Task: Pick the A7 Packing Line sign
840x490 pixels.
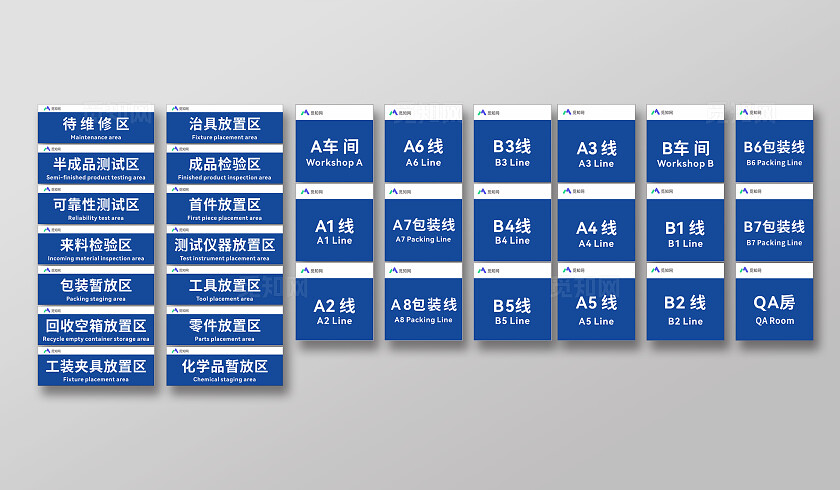Action: tap(423, 230)
